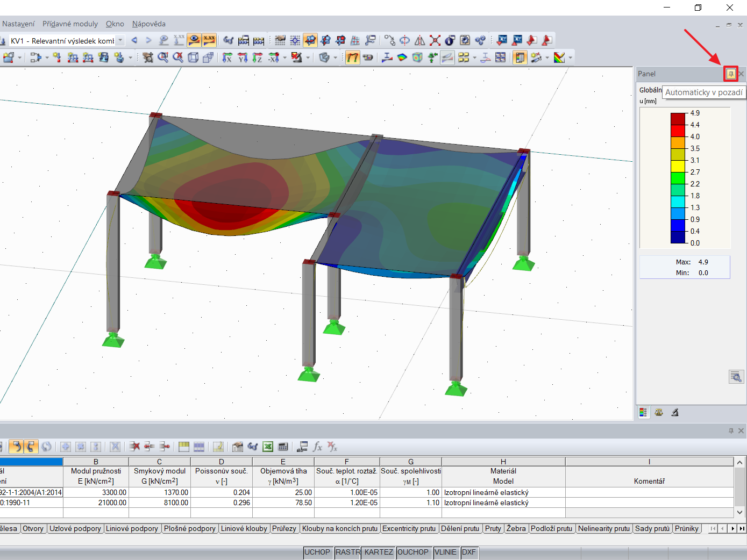Click the panel's balance scale factors icon

[659, 412]
